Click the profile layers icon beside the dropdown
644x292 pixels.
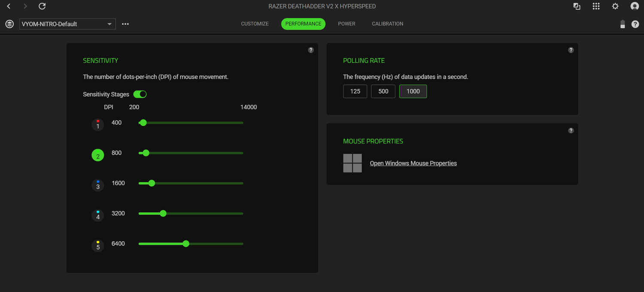9,24
